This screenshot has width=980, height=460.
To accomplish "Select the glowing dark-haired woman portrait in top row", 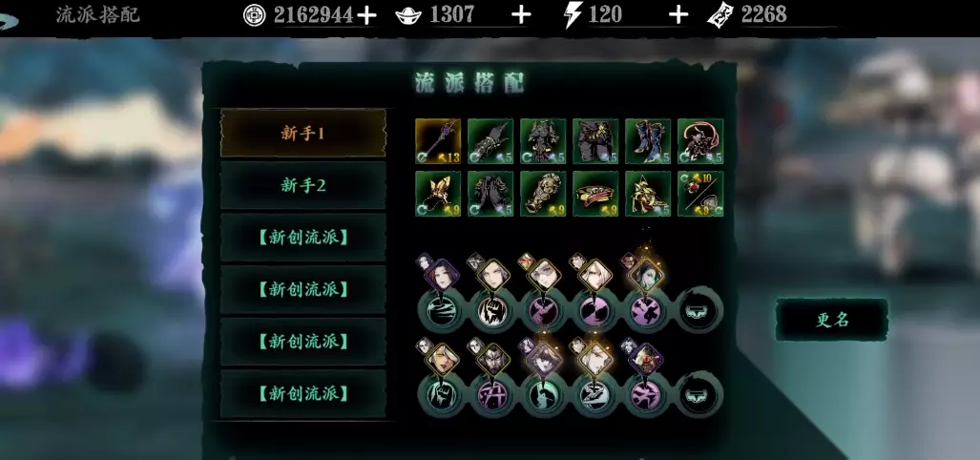I will (x=646, y=275).
